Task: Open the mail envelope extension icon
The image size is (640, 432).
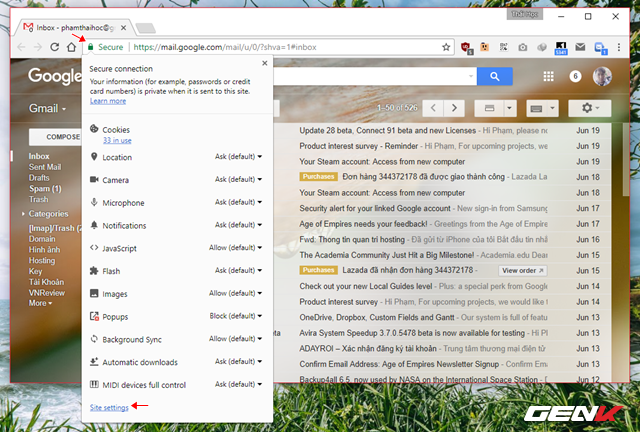Action: [x=580, y=47]
